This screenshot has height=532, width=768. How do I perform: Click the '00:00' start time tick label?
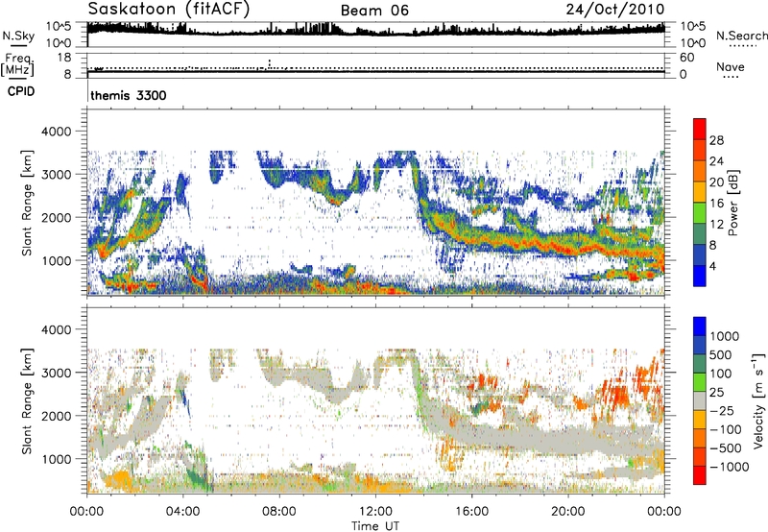[x=87, y=512]
